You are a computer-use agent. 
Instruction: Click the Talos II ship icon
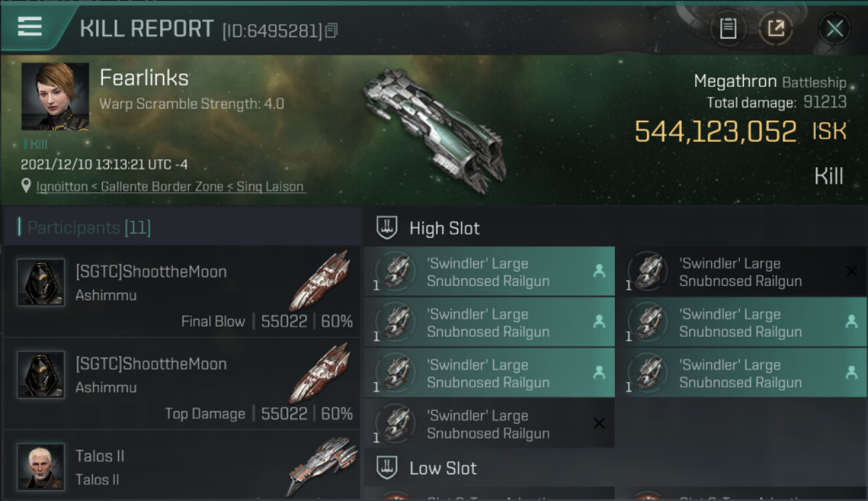[323, 466]
